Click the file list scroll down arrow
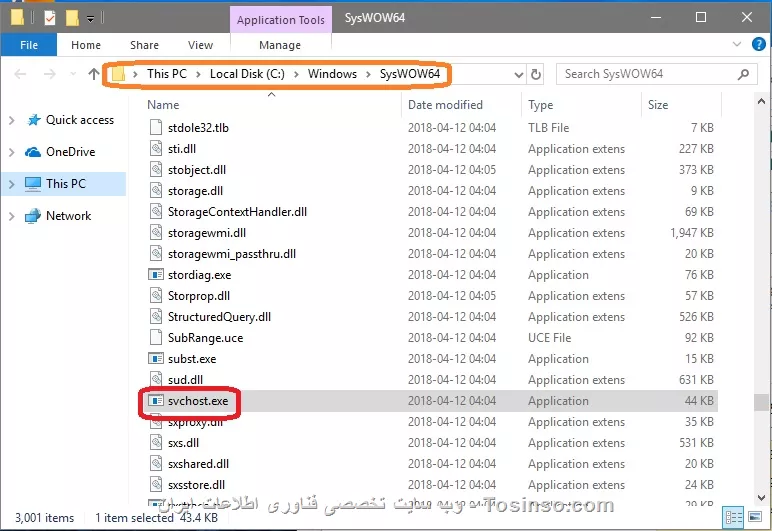 point(761,498)
